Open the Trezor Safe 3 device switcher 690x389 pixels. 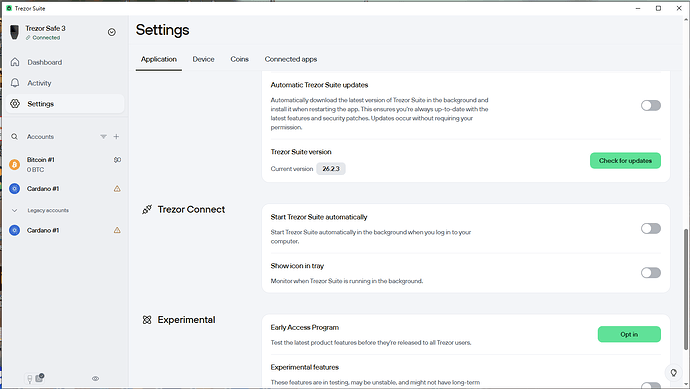point(112,32)
